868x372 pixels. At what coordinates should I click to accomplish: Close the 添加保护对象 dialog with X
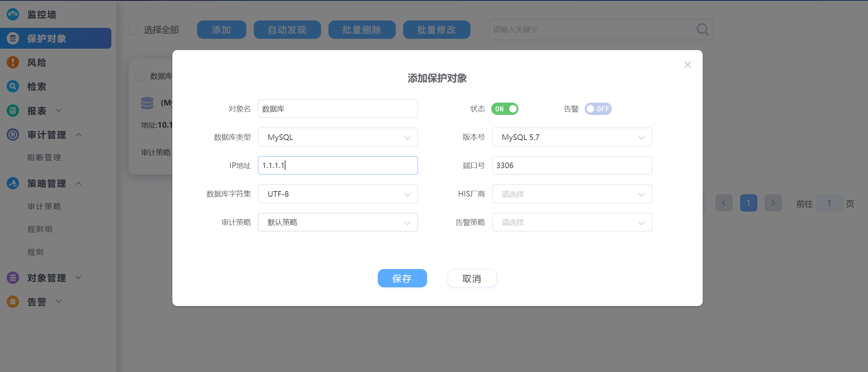687,65
